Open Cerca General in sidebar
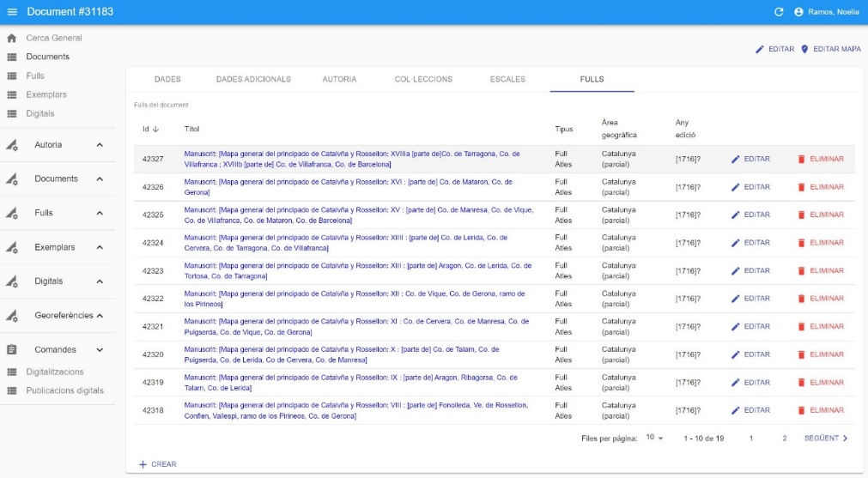868x478 pixels. pos(54,38)
